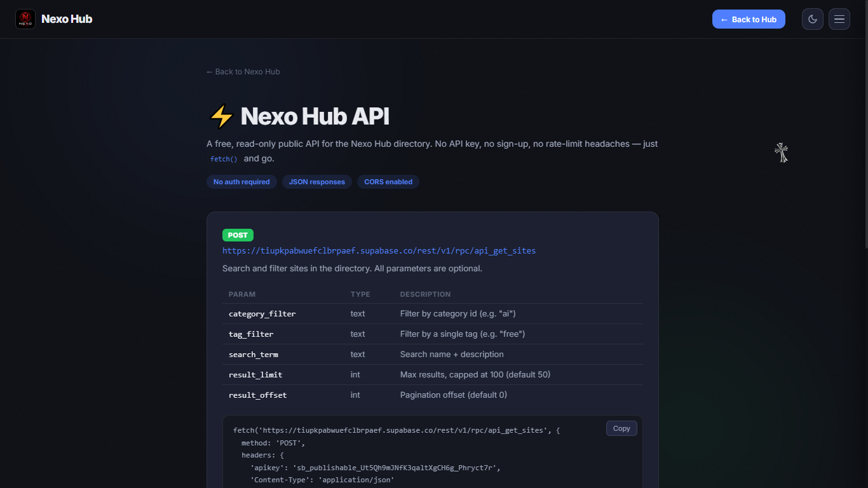The height and width of the screenshot is (488, 868).
Task: Select the category_filter parameter name
Action: [x=262, y=314]
